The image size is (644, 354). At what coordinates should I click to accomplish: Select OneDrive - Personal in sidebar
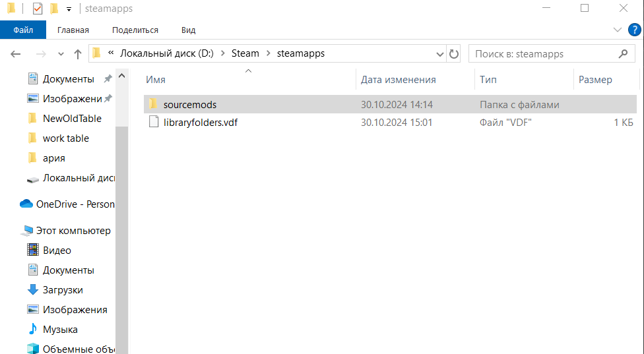75,204
